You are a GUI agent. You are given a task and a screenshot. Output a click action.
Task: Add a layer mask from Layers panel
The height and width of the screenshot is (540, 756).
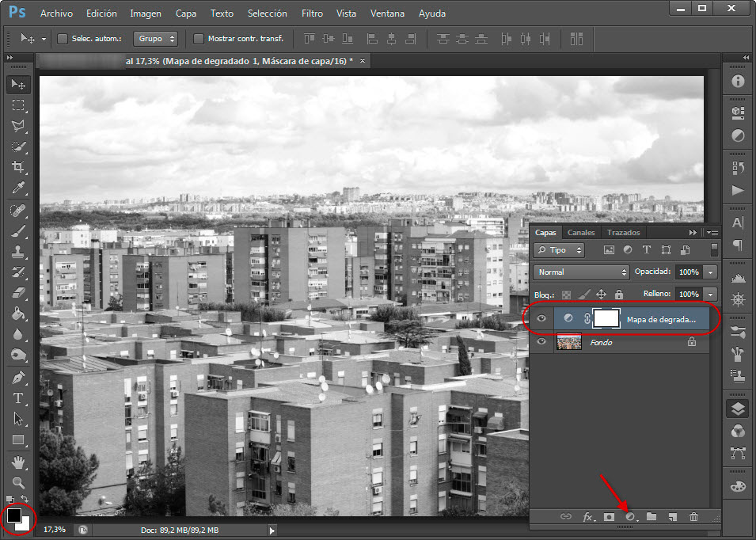pyautogui.click(x=609, y=517)
